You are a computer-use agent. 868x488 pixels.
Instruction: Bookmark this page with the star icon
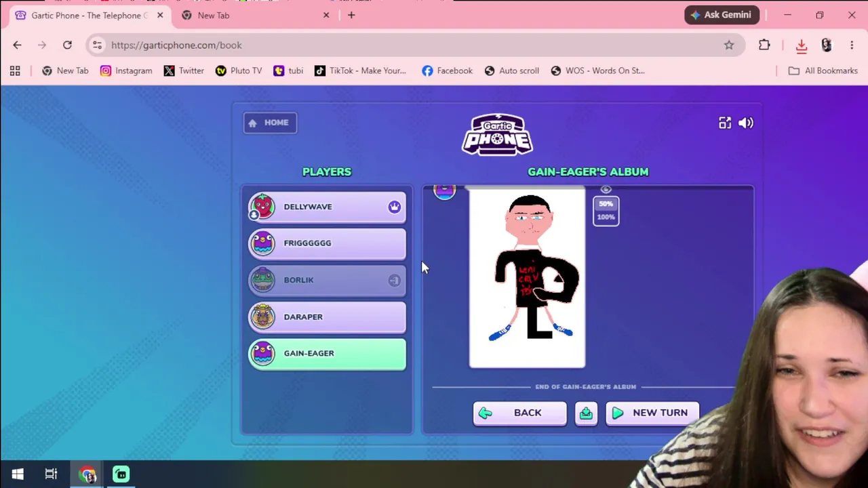click(x=729, y=45)
